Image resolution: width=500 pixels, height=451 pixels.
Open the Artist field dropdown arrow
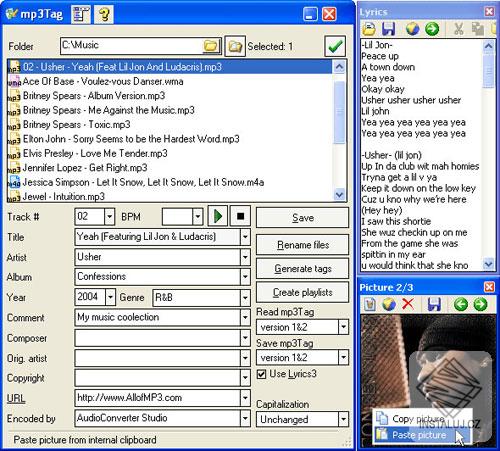pyautogui.click(x=245, y=257)
